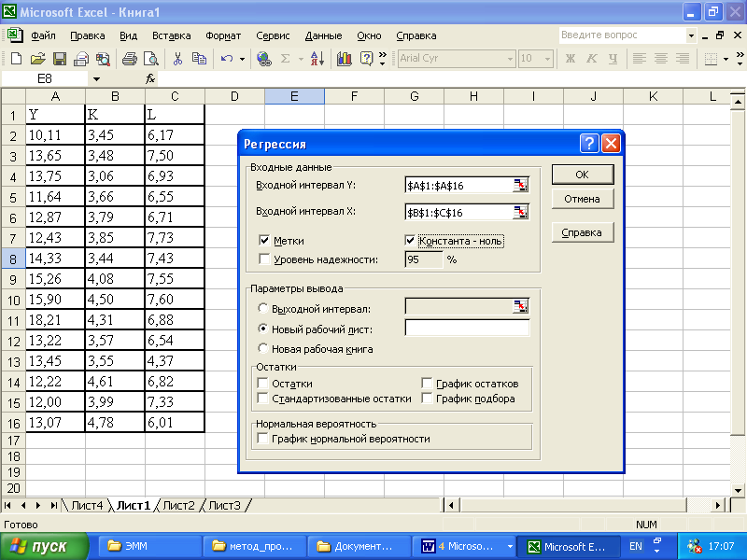Click the New document toolbar icon
The height and width of the screenshot is (560, 747).
pyautogui.click(x=16, y=59)
